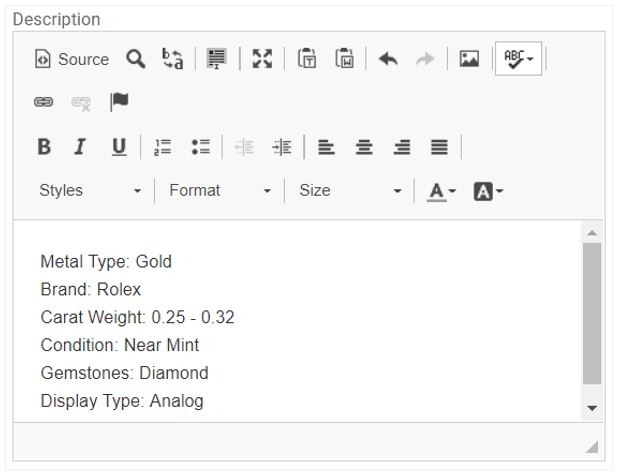Undo the last edit
Screen dimensions: 618x475
point(388,59)
